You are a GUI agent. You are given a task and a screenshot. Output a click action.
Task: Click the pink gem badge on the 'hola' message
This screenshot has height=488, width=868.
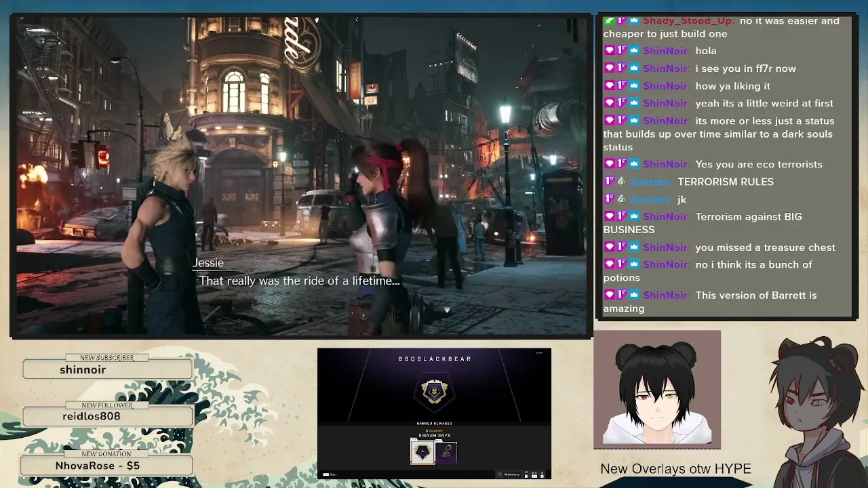click(x=609, y=51)
